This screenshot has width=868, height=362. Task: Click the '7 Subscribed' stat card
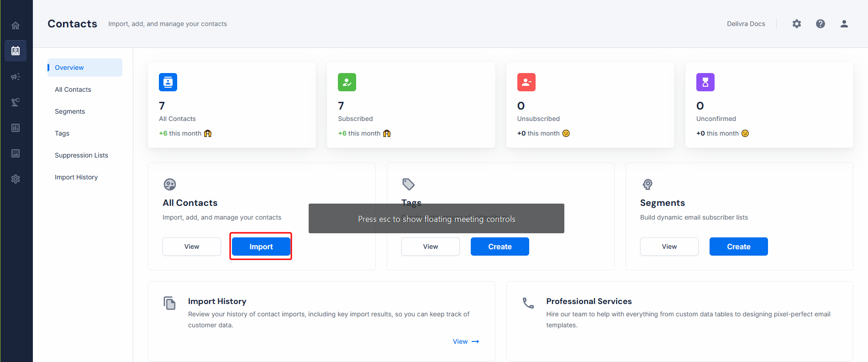[411, 105]
